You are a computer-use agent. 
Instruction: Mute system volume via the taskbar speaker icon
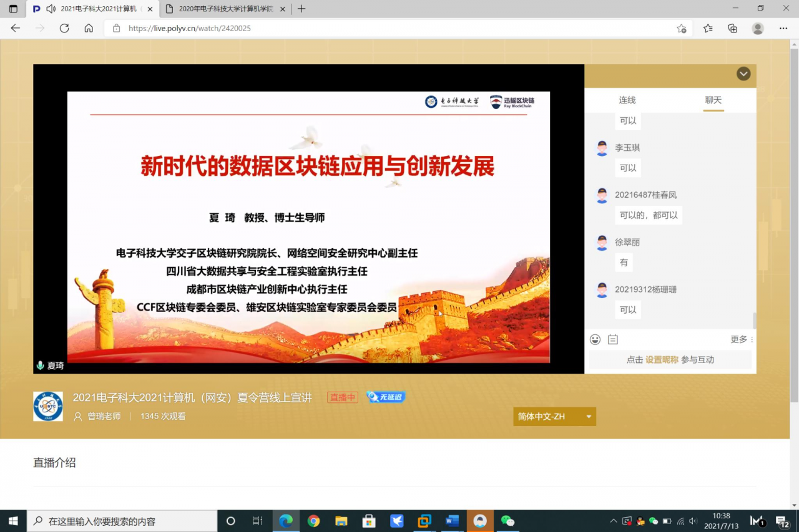pos(692,521)
